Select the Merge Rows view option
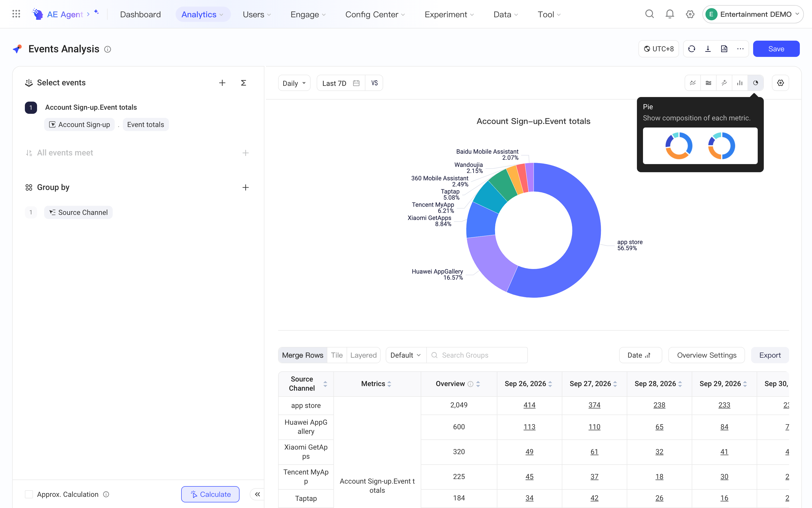The width and height of the screenshot is (812, 508). (x=303, y=355)
